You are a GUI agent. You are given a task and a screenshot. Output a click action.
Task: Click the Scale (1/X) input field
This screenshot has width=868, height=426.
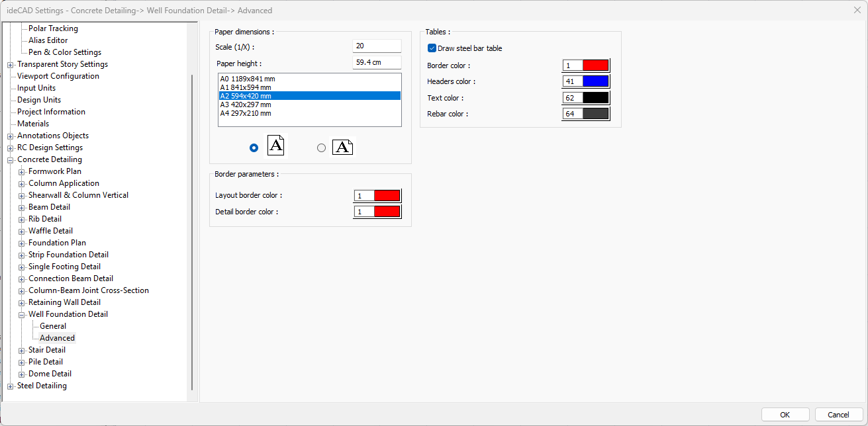(x=377, y=46)
